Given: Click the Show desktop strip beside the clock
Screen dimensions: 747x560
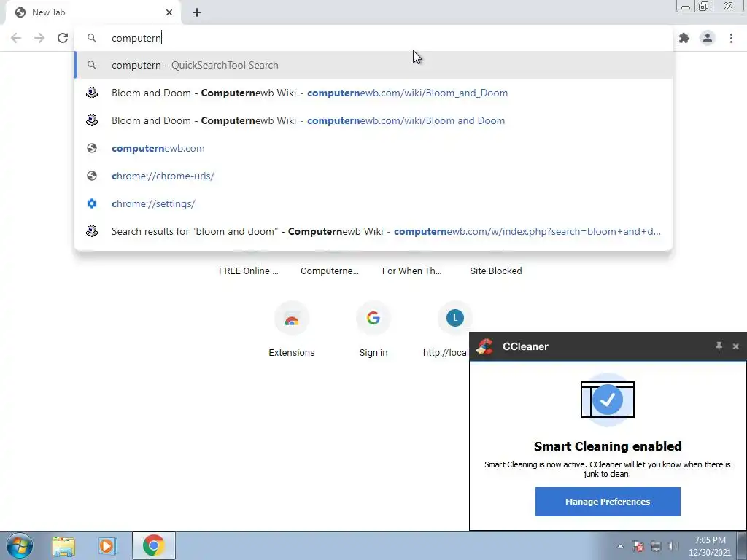Looking at the screenshot, I should (742, 545).
